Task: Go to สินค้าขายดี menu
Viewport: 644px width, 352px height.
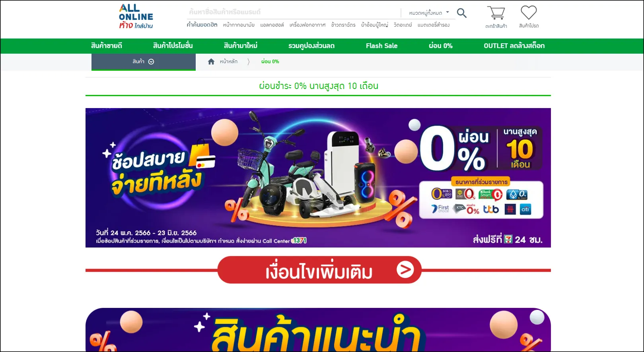Action: point(107,46)
